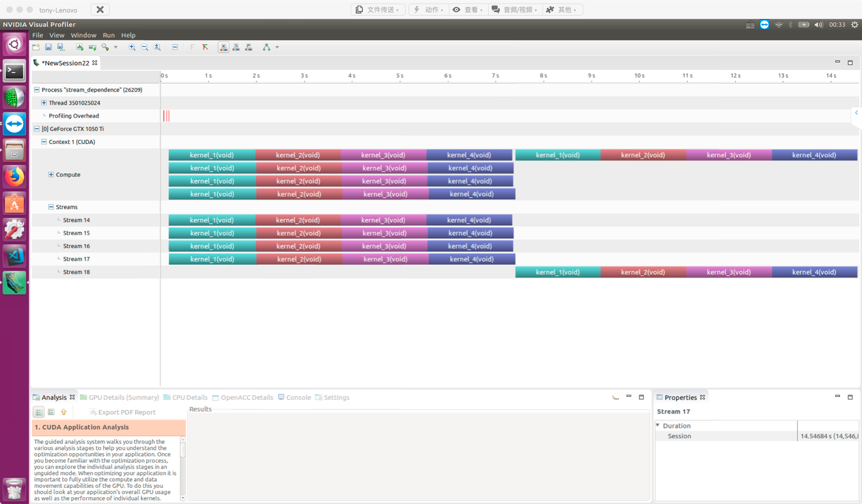Click the zoom out timeline icon
This screenshot has height=504, width=862.
(x=144, y=47)
